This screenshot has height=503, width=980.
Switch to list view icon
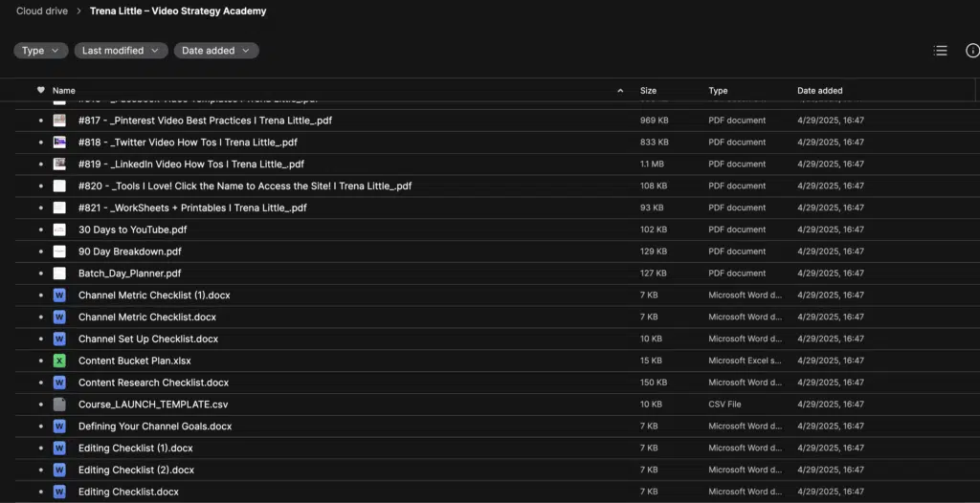point(940,51)
